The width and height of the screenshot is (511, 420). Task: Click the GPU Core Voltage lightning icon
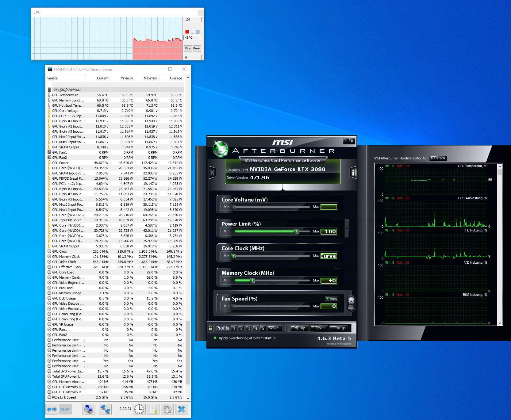pos(49,111)
